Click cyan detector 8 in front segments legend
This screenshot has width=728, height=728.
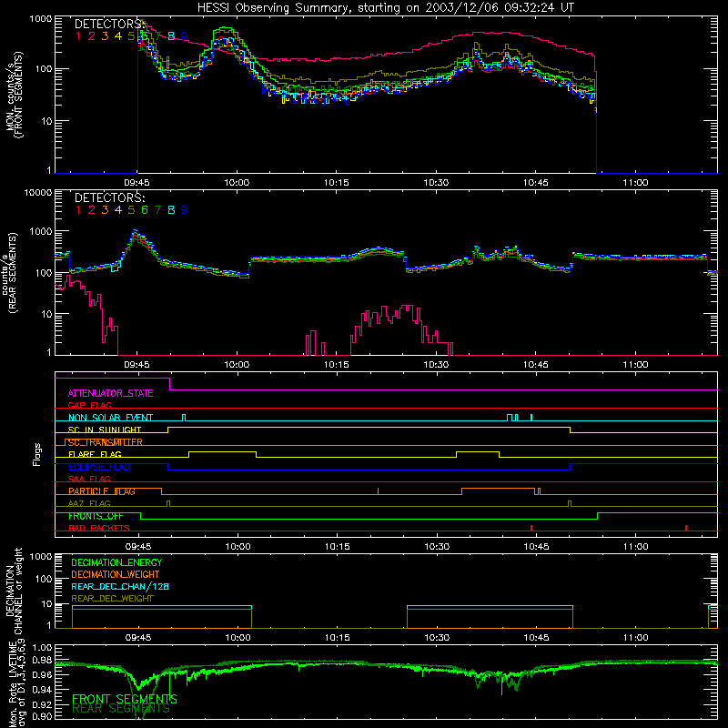point(171,36)
